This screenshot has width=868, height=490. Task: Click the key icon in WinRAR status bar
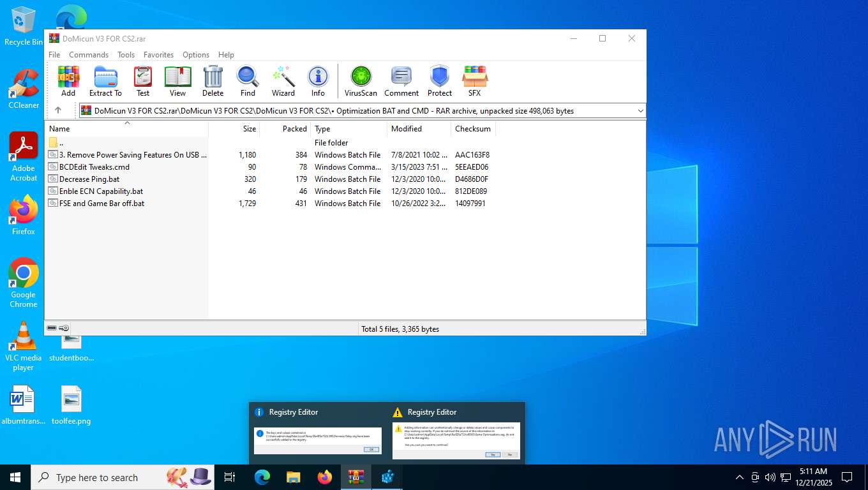point(64,328)
